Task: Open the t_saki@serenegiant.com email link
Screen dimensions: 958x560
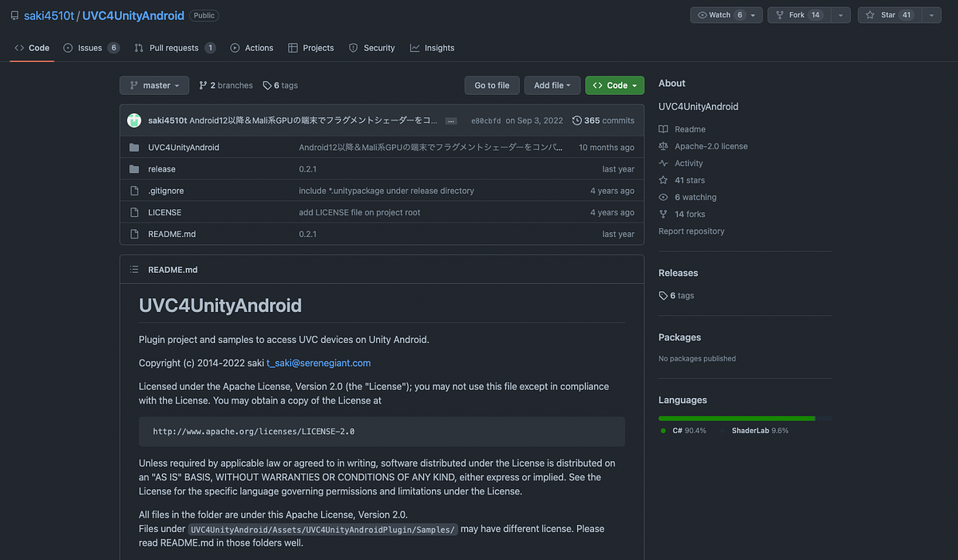Action: 319,362
